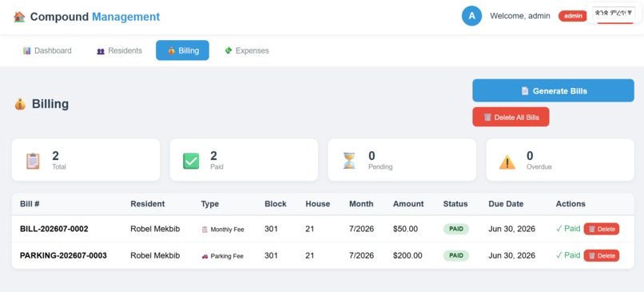Screen dimensions: 644x292
Task: Go to the Expenses tab
Action: click(x=247, y=50)
